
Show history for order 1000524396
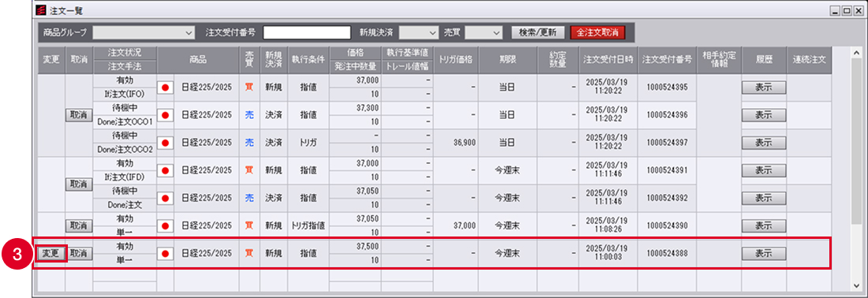pyautogui.click(x=764, y=115)
